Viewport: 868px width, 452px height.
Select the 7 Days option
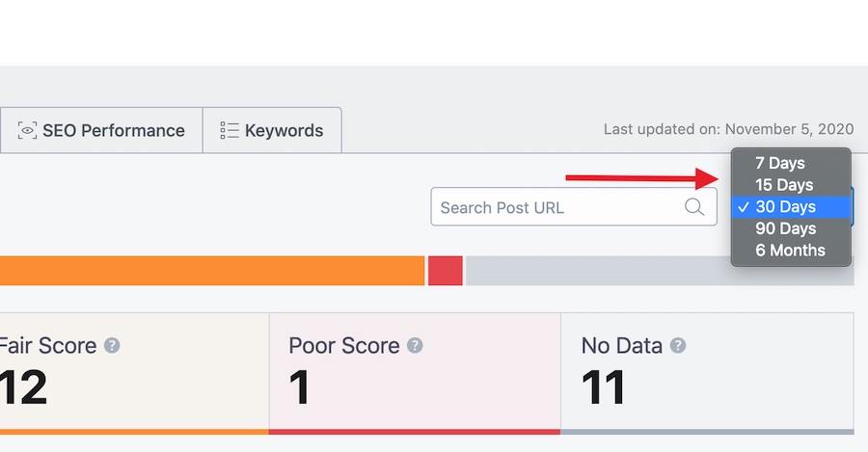791,163
